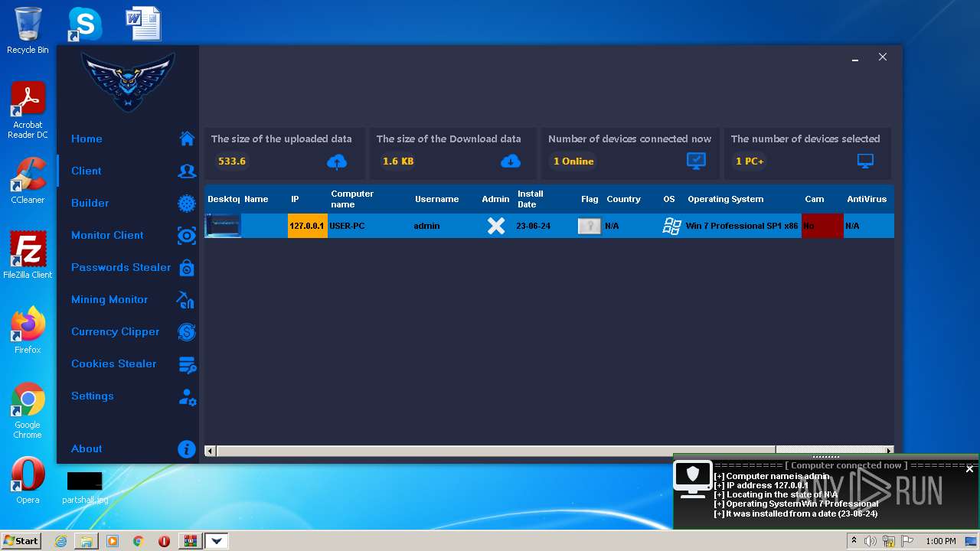Click the Username column header

pyautogui.click(x=437, y=199)
